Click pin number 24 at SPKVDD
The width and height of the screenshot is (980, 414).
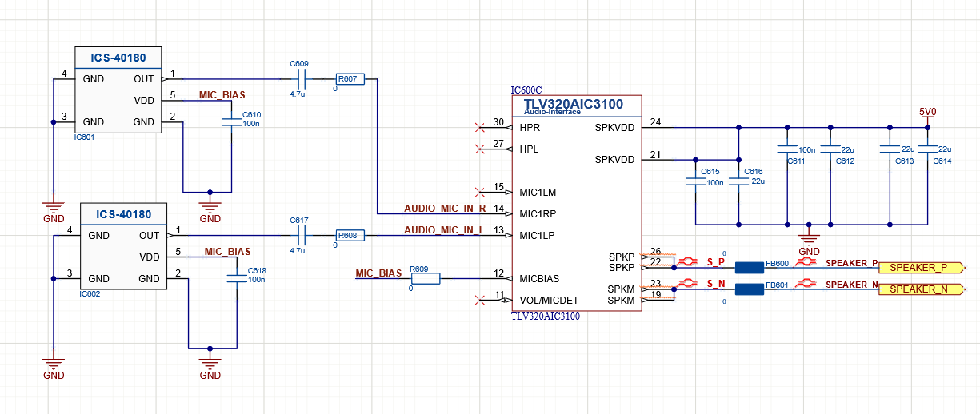click(656, 122)
